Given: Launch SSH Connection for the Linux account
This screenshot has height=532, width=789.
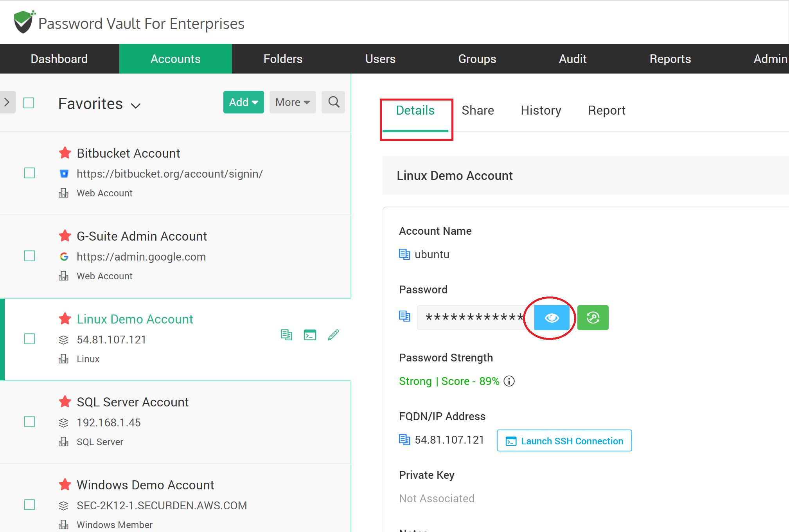Looking at the screenshot, I should [x=563, y=440].
